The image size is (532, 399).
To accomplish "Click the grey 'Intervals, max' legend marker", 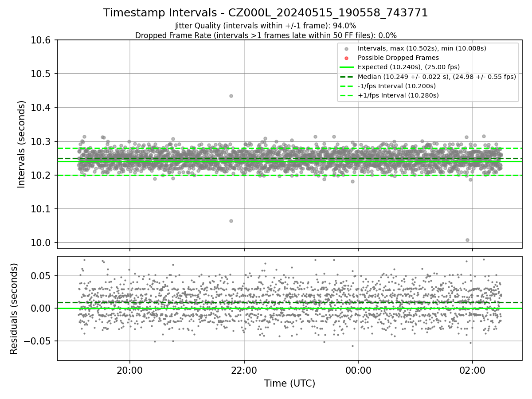I will pyautogui.click(x=346, y=48).
